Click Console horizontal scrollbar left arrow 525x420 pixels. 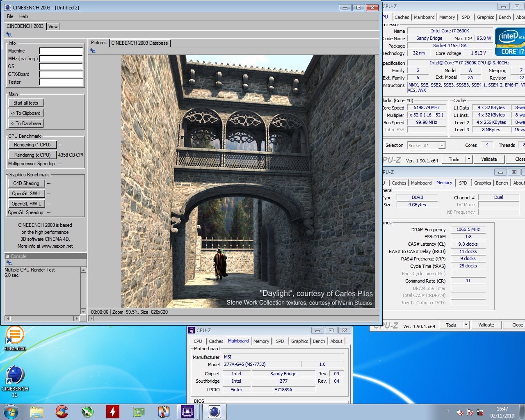[x=8, y=318]
